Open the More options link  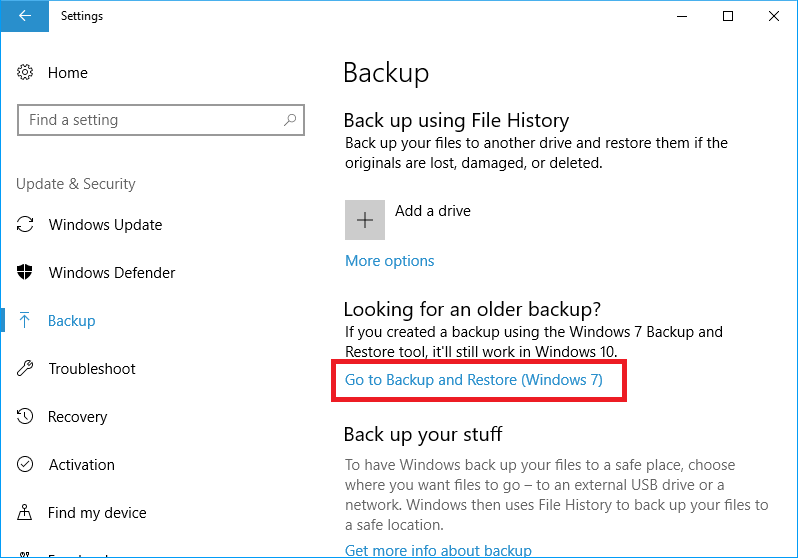390,261
